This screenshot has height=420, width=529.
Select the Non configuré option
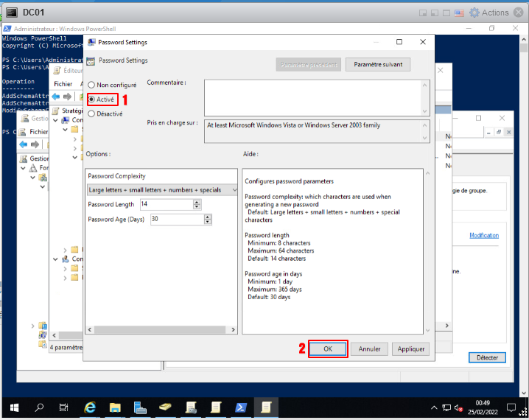pyautogui.click(x=92, y=85)
